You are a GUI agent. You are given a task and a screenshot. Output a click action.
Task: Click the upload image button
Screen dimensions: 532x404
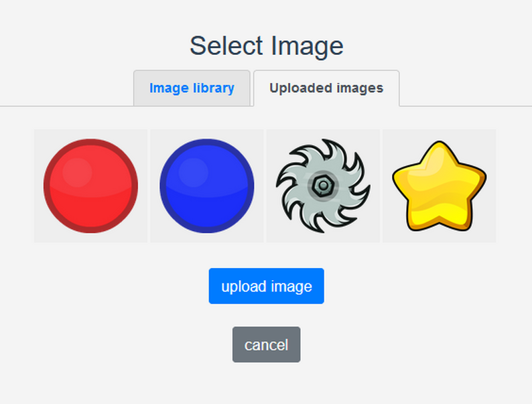tap(267, 286)
